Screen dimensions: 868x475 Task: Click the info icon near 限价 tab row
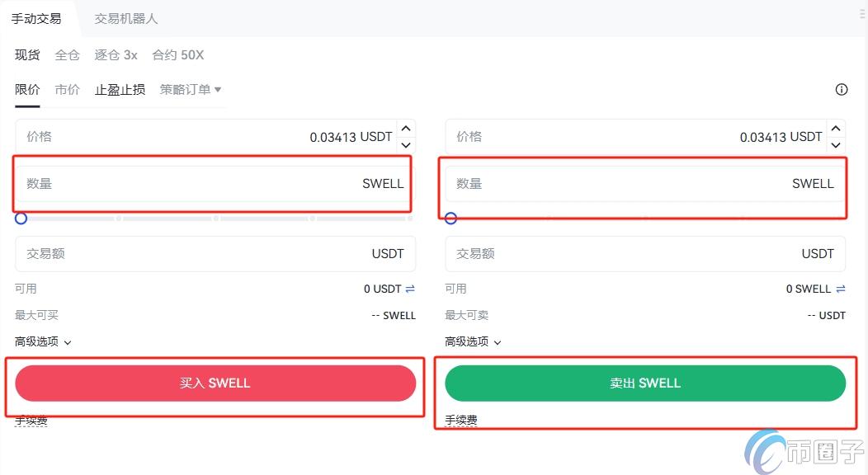[x=841, y=89]
